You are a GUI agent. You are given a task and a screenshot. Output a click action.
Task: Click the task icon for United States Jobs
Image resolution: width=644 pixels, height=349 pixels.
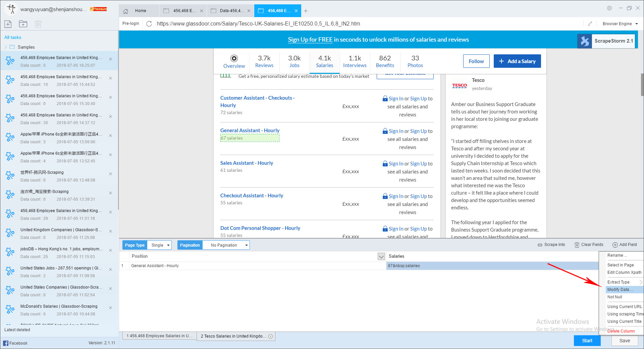[10, 271]
